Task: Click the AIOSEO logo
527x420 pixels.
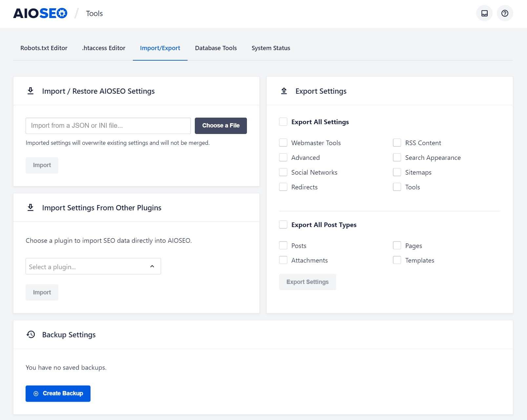Action: [40, 13]
